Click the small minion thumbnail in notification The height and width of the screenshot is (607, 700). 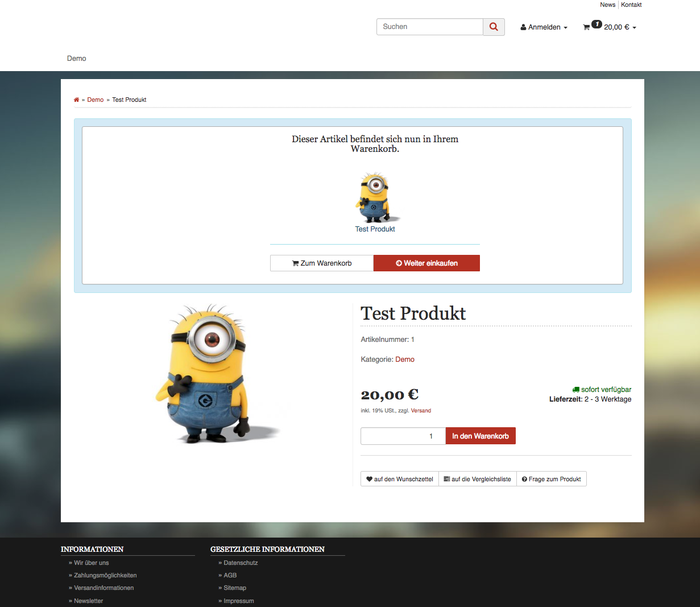[x=375, y=197]
